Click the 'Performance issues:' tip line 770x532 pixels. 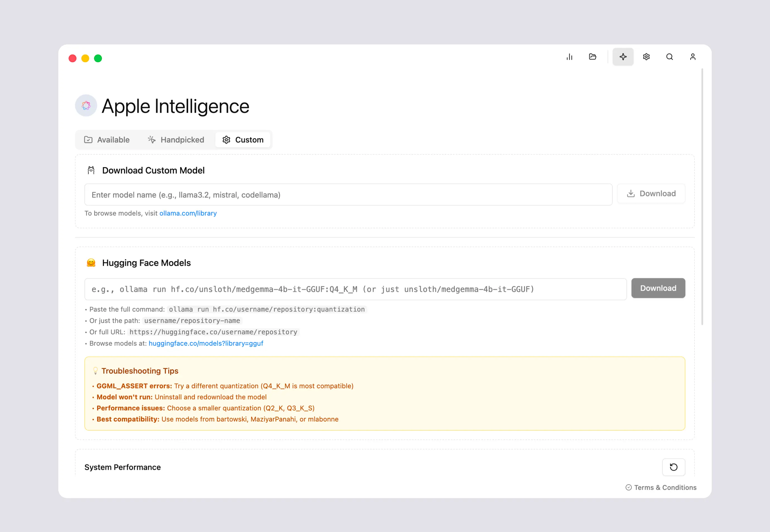[203, 408]
